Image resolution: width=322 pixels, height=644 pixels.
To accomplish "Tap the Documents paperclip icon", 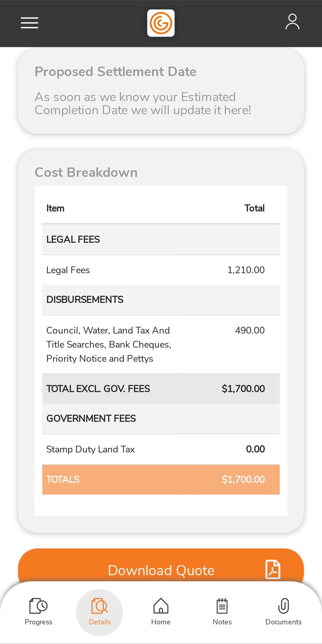I will (x=284, y=606).
